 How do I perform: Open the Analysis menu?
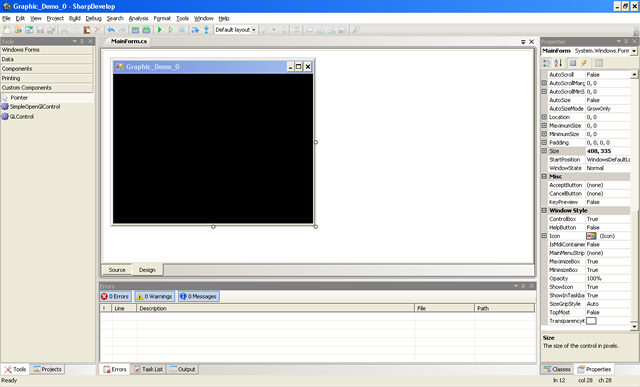coord(138,18)
